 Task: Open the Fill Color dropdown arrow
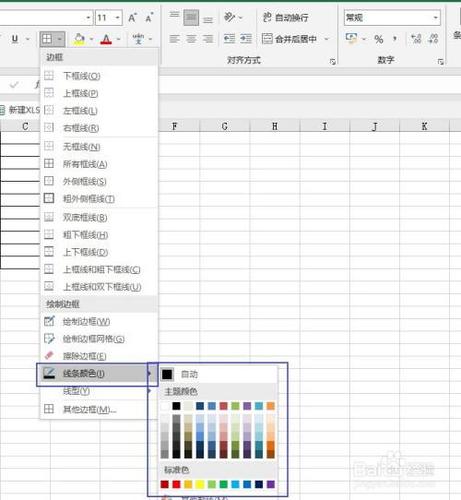click(91, 39)
